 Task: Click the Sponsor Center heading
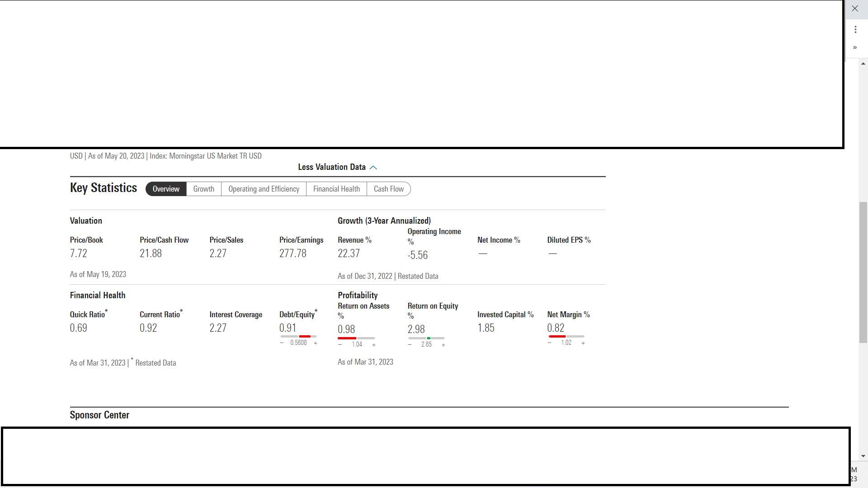click(x=99, y=415)
